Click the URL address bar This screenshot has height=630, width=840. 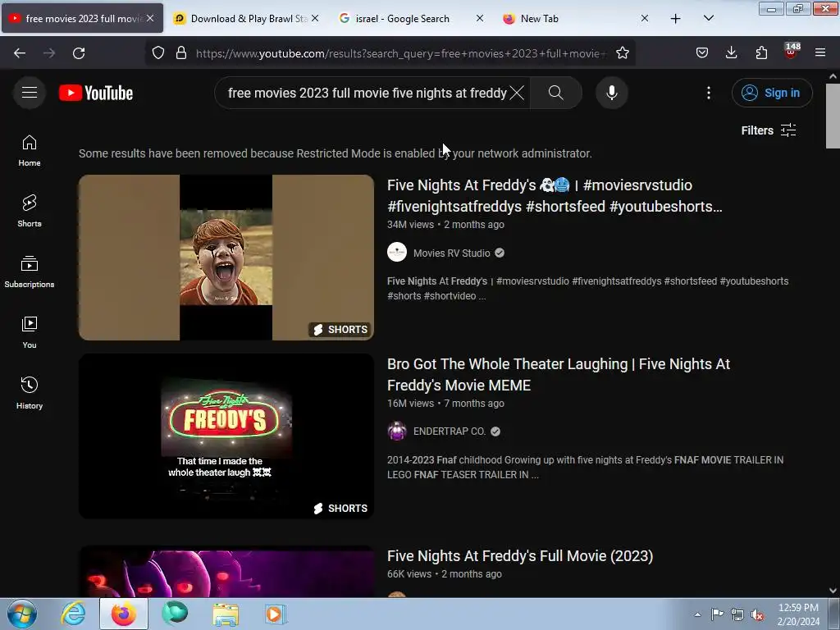(400, 53)
